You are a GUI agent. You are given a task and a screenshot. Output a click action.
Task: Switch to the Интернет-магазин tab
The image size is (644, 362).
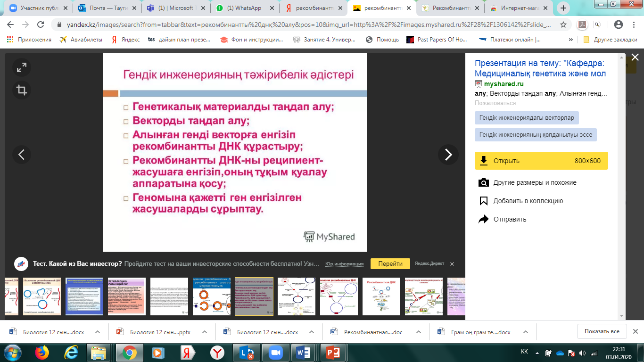pos(520,8)
